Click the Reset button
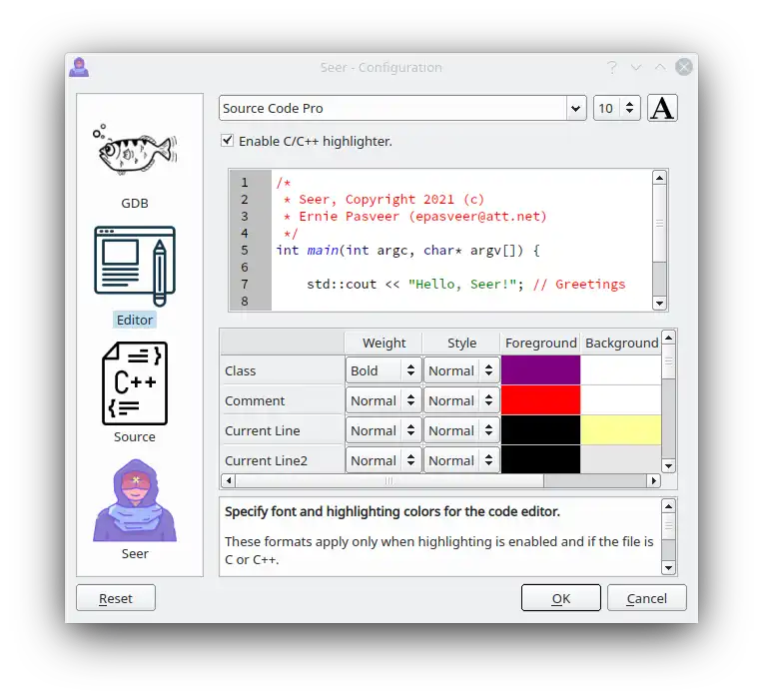763x700 pixels. pyautogui.click(x=116, y=598)
